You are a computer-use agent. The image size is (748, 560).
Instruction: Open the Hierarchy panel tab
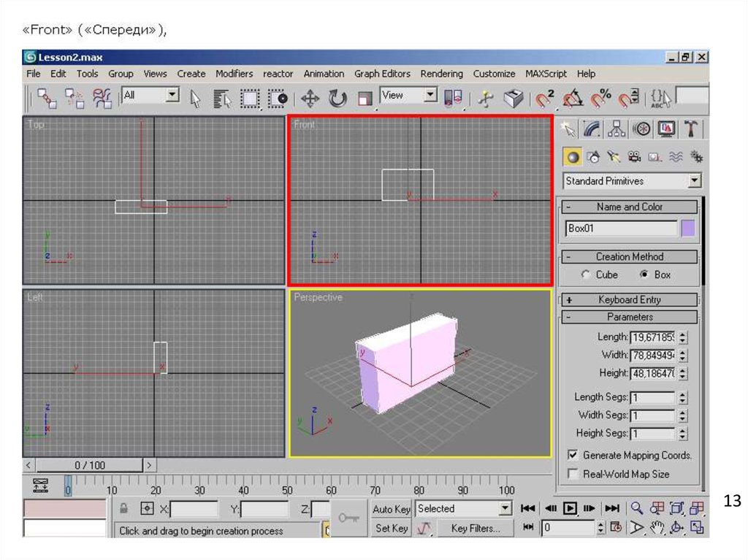click(x=617, y=129)
